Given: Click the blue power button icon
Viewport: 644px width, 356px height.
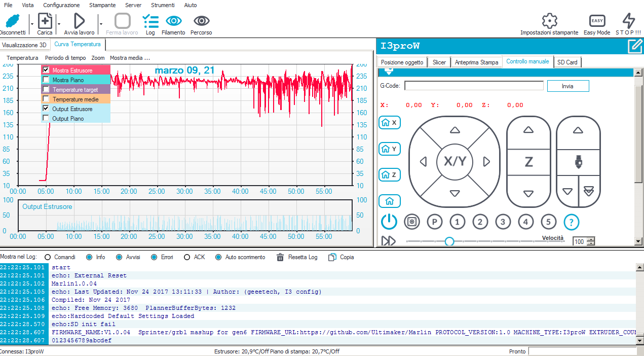Looking at the screenshot, I should [x=389, y=222].
